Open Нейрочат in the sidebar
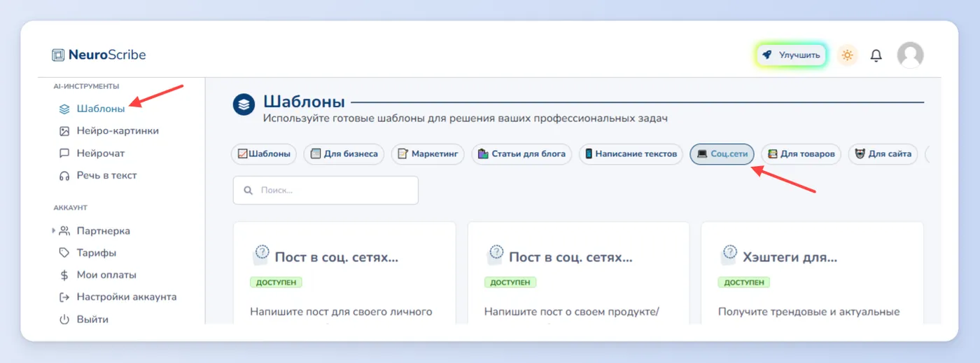Viewport: 980px width, 363px height. click(101, 153)
